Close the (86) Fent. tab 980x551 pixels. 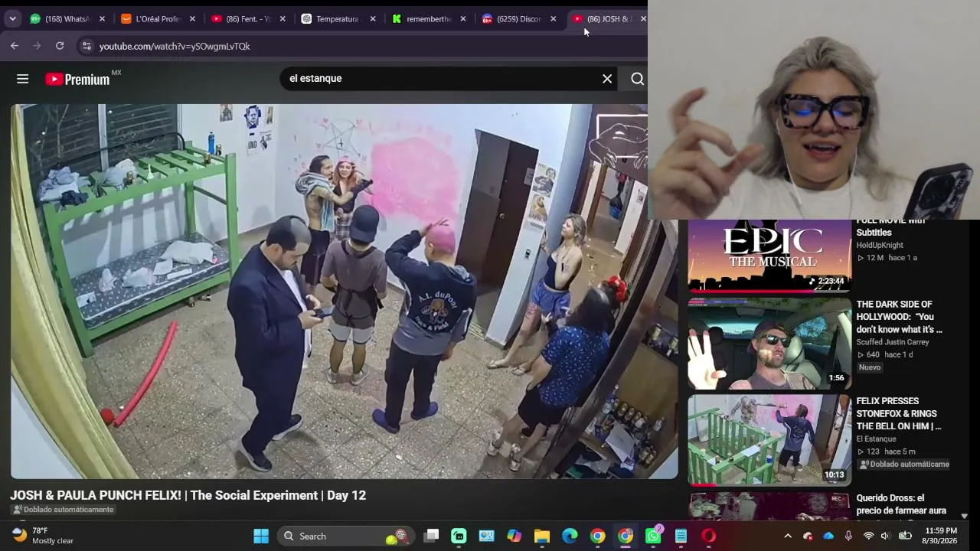click(283, 19)
